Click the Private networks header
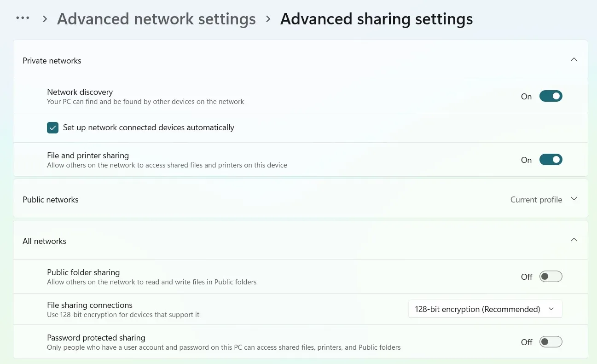 click(x=52, y=61)
